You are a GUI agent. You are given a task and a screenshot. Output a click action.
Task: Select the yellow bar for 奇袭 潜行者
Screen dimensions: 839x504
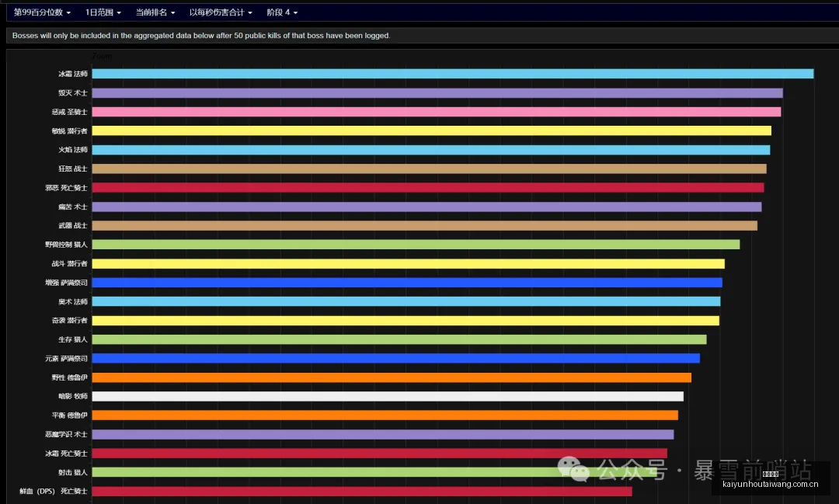point(406,321)
